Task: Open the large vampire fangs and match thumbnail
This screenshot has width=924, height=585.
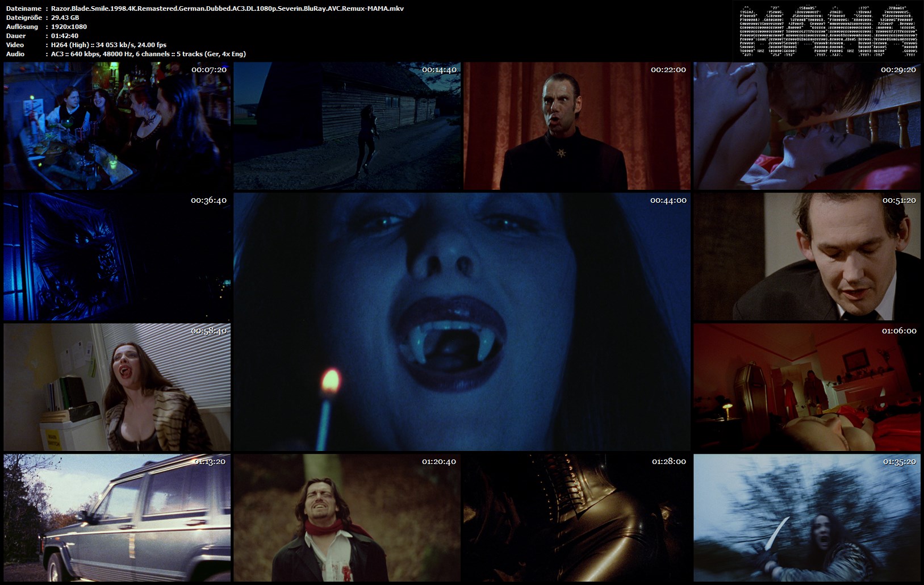Action: coord(462,322)
